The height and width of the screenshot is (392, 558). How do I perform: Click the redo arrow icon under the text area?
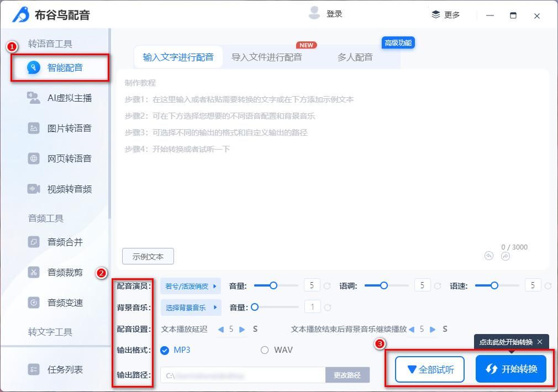506,256
